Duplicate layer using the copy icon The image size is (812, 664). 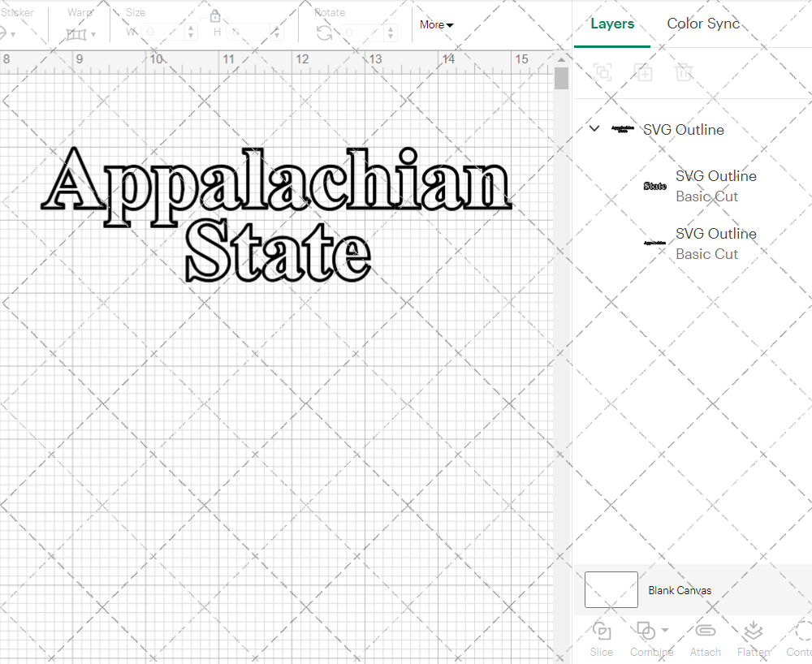click(x=603, y=72)
